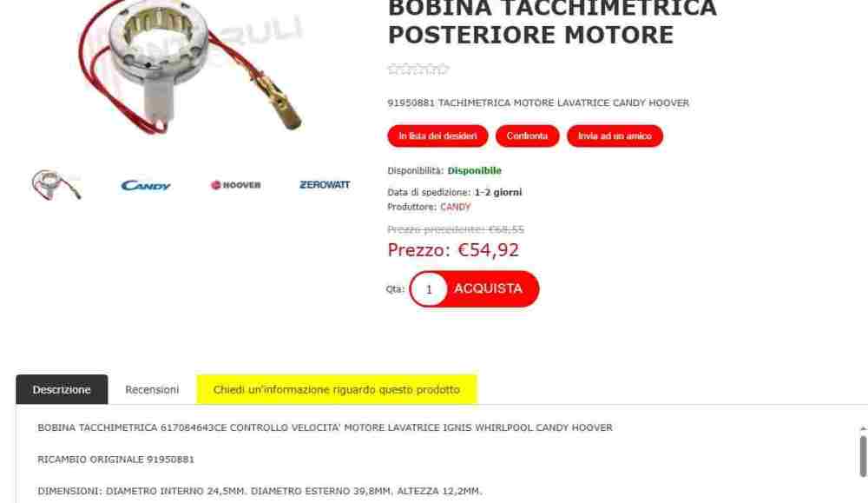Open 'Chiedi un'informazione riguardo questo prodotto' tab
868x503 pixels.
click(337, 389)
